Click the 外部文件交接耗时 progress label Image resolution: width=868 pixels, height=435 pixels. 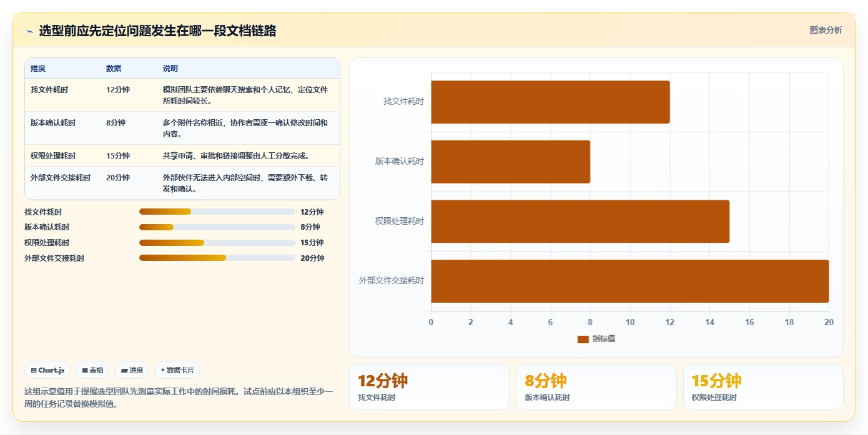[x=54, y=258]
